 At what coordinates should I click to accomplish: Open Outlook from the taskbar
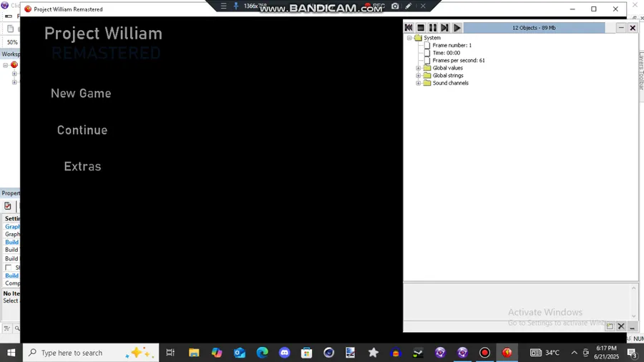pyautogui.click(x=240, y=353)
